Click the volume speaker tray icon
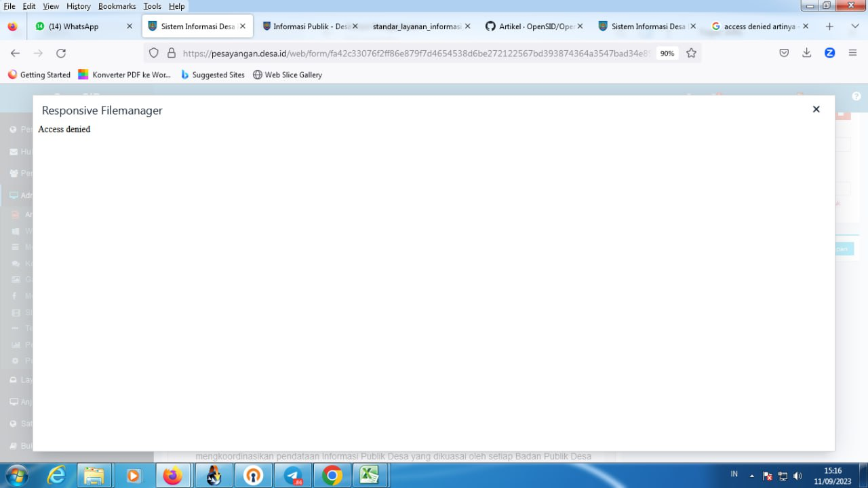Viewport: 868px width, 488px height. pyautogui.click(x=798, y=476)
